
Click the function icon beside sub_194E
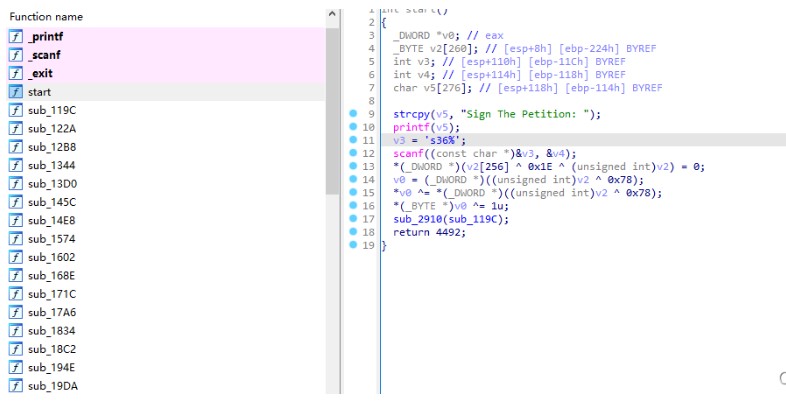click(x=16, y=367)
